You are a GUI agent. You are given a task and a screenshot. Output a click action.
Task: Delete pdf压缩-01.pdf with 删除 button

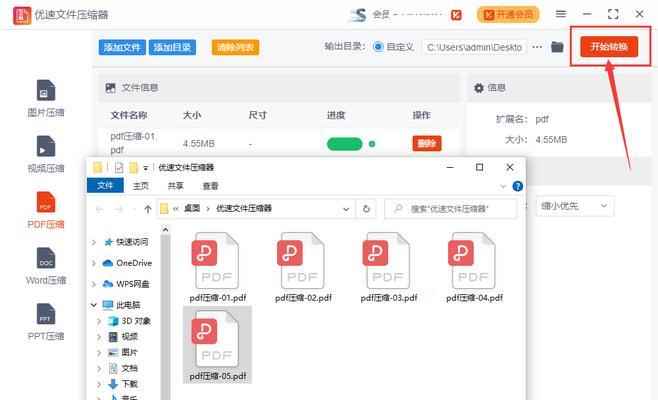point(427,144)
